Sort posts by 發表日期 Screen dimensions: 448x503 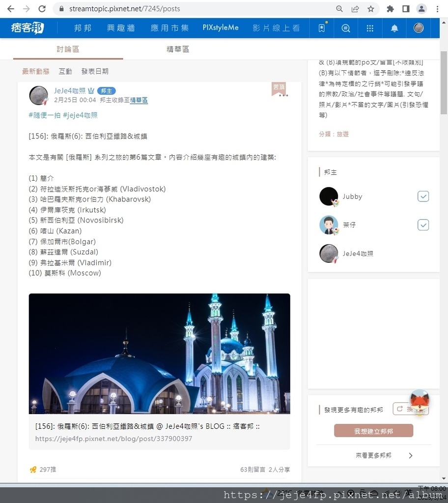(95, 71)
